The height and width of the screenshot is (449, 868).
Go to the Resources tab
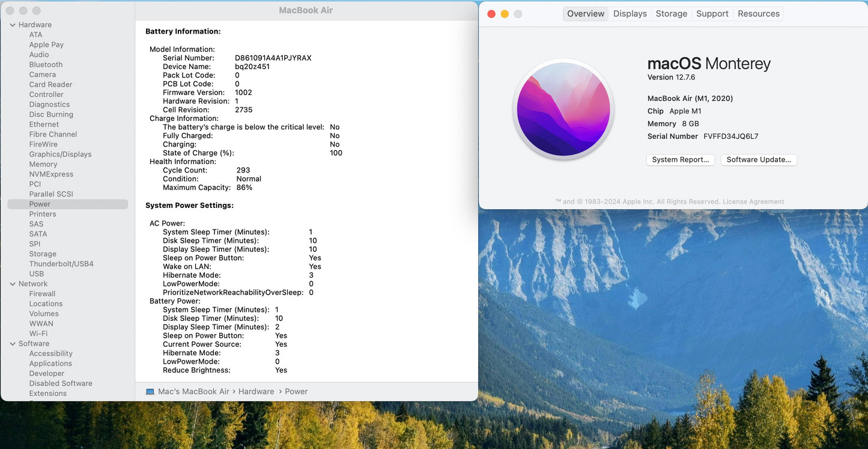pyautogui.click(x=758, y=14)
